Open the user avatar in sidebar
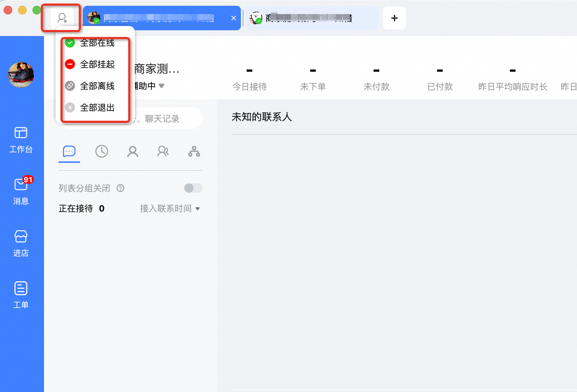The image size is (577, 392). coord(21,75)
